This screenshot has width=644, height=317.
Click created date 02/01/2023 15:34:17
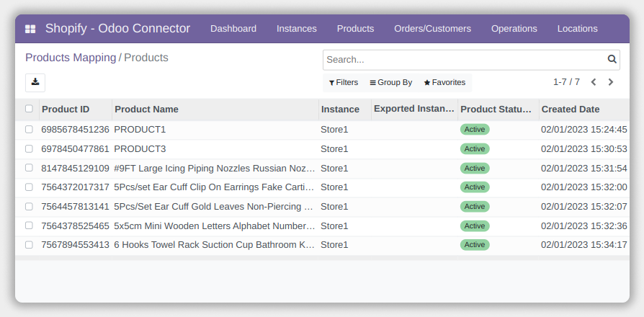pos(584,245)
